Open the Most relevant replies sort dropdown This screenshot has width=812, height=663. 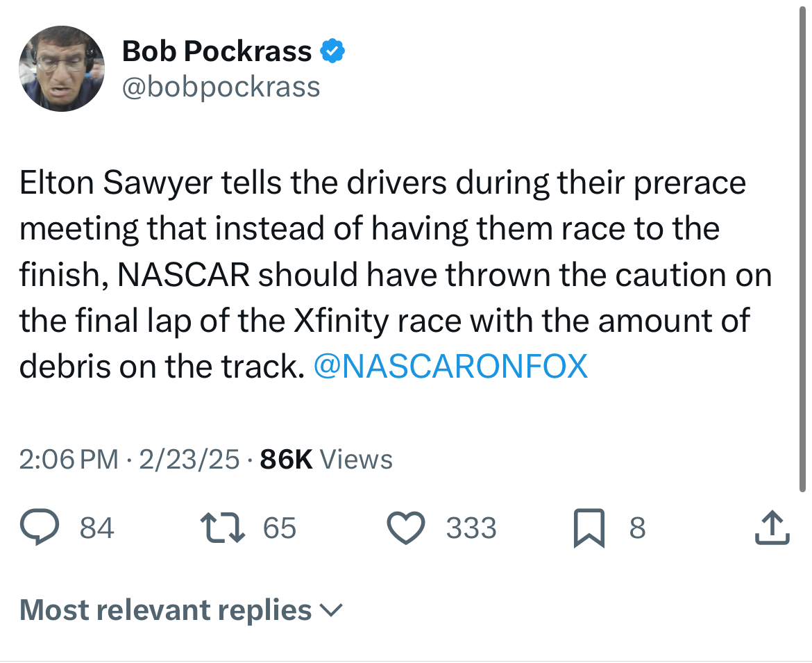click(167, 610)
